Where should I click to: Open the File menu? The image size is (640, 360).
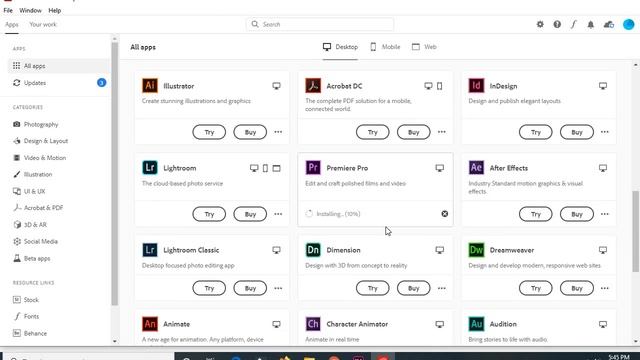pos(8,10)
